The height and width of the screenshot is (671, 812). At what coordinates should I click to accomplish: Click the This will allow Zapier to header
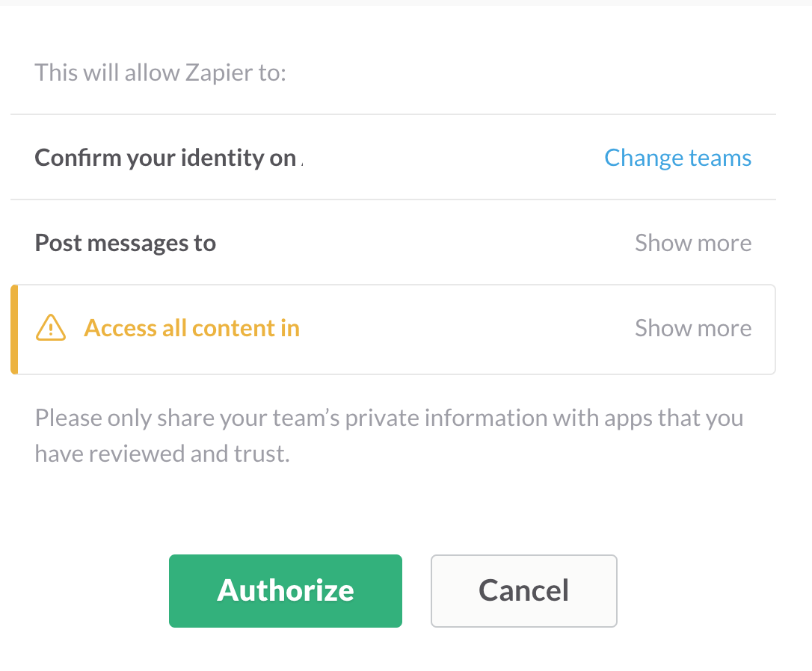[x=160, y=72]
